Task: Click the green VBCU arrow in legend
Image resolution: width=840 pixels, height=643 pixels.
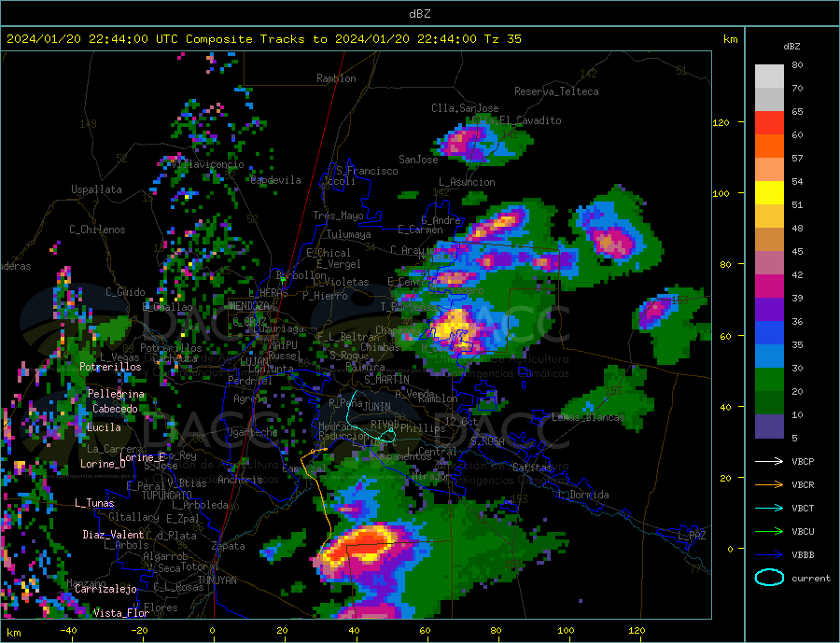Action: [769, 532]
